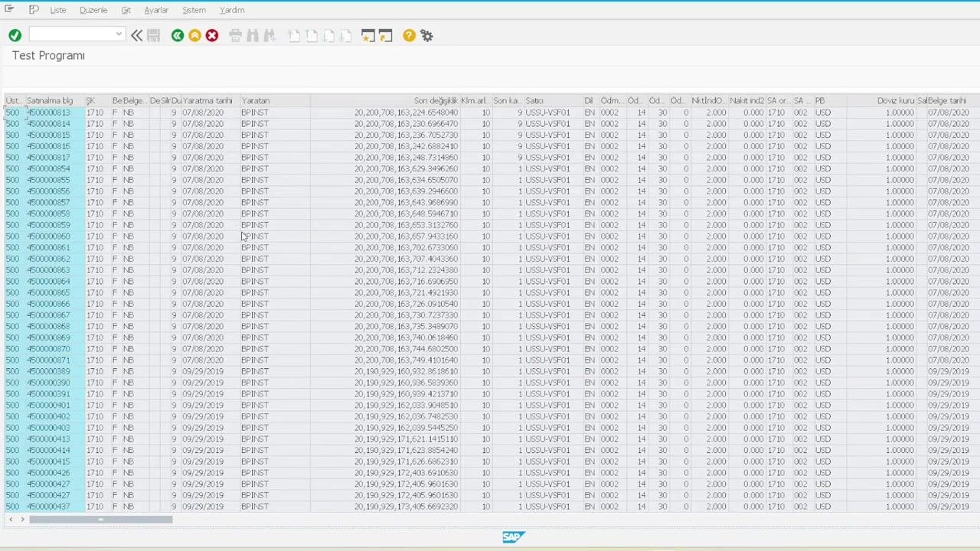Open Help with the question mark icon
980x551 pixels.
[x=409, y=35]
